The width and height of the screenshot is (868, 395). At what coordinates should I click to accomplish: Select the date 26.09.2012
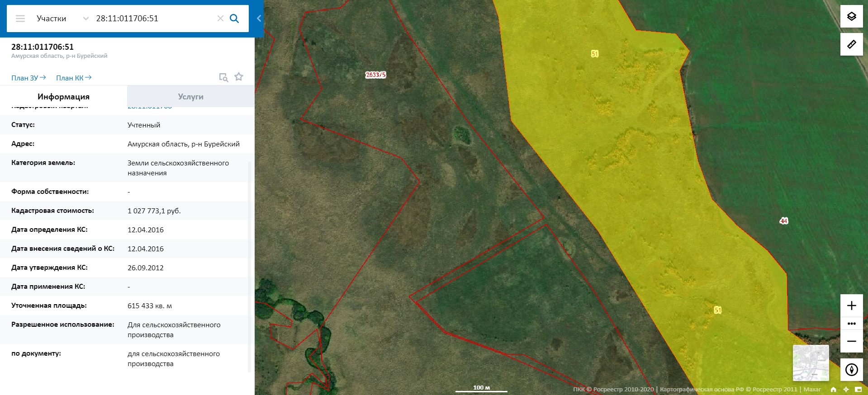(146, 268)
